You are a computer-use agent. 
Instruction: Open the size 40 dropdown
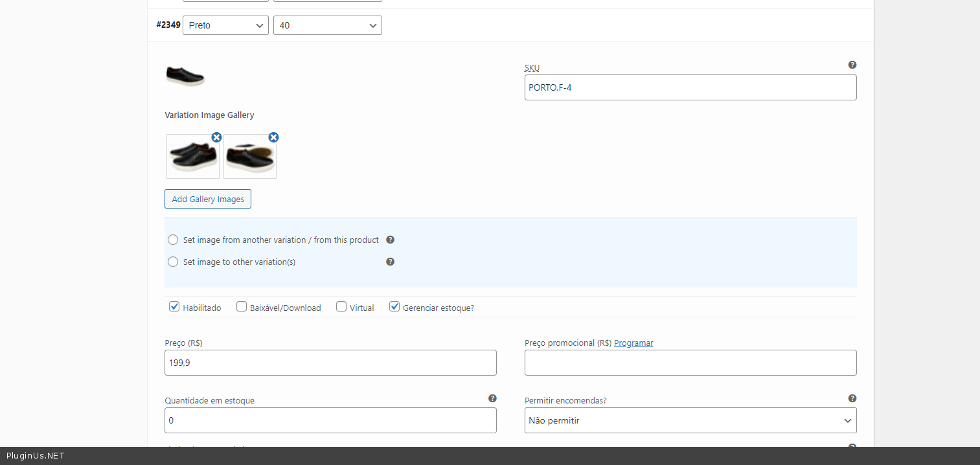pos(327,25)
